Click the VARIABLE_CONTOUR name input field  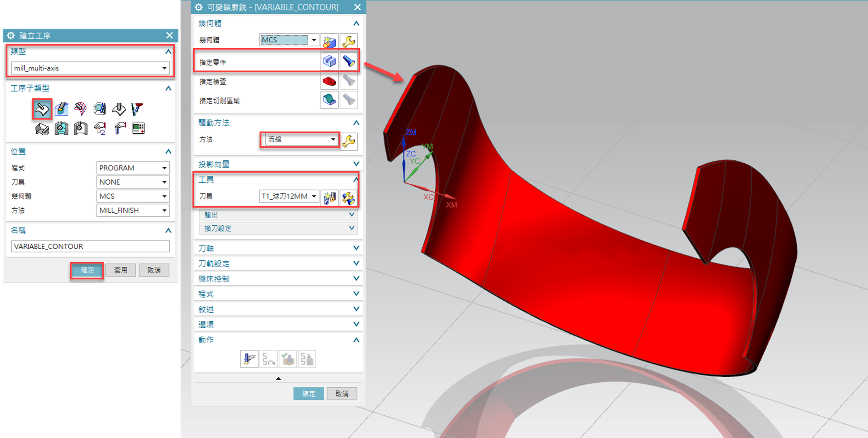coord(90,246)
